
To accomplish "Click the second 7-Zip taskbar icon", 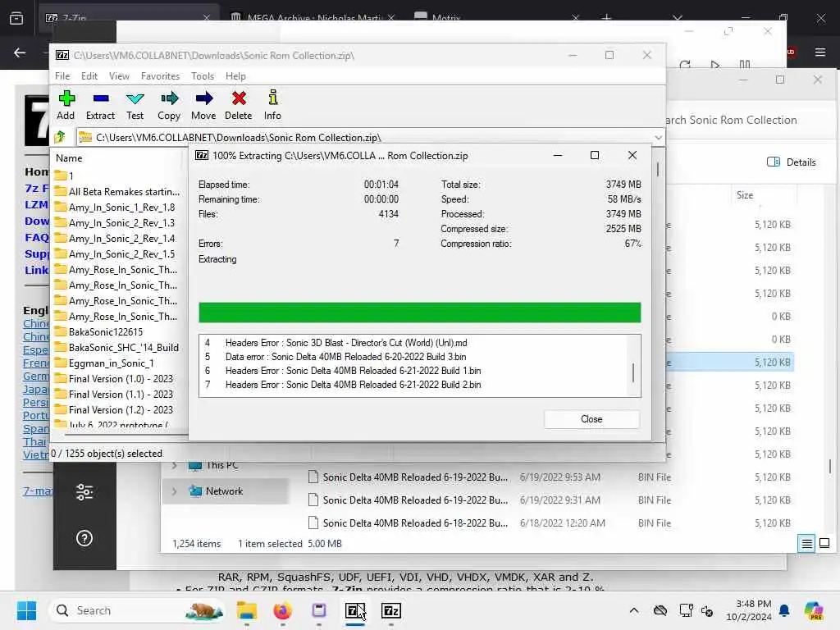I will pyautogui.click(x=391, y=610).
